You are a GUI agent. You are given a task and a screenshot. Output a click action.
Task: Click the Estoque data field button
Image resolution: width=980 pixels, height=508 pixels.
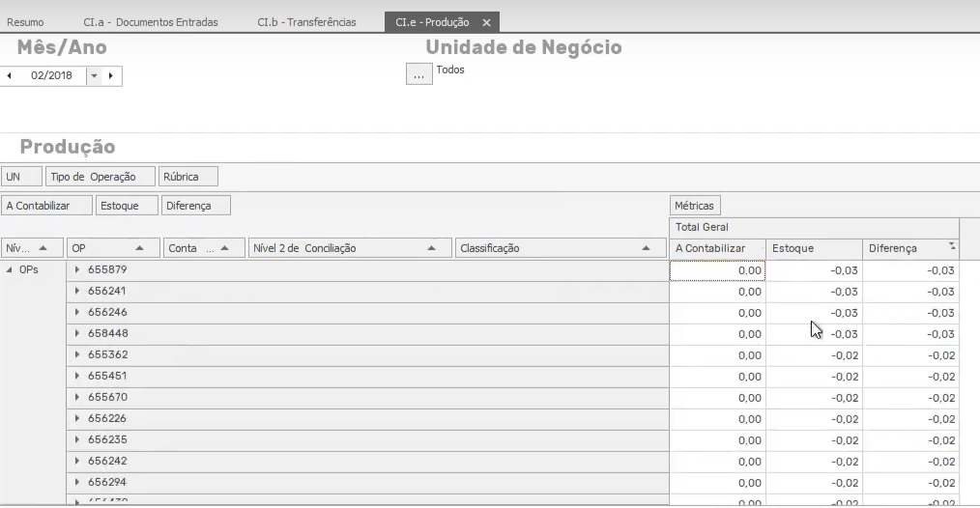tap(127, 206)
